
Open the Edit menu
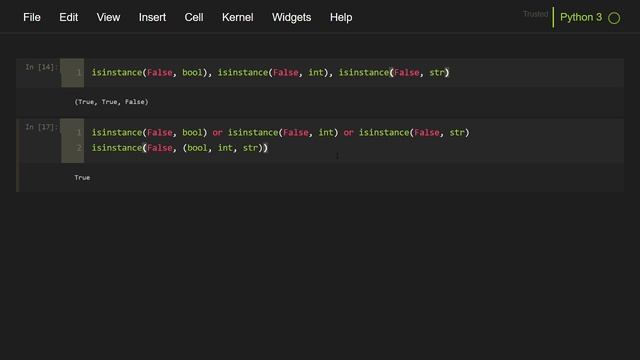point(69,18)
